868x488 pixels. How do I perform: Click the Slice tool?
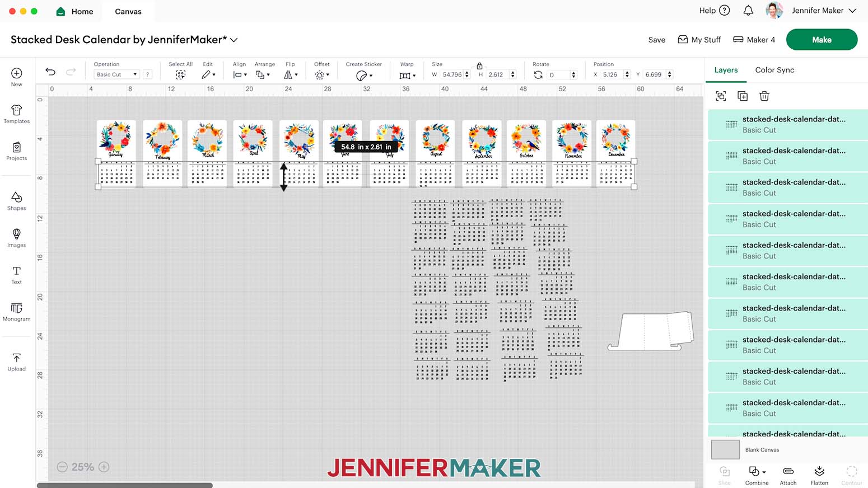click(x=725, y=475)
